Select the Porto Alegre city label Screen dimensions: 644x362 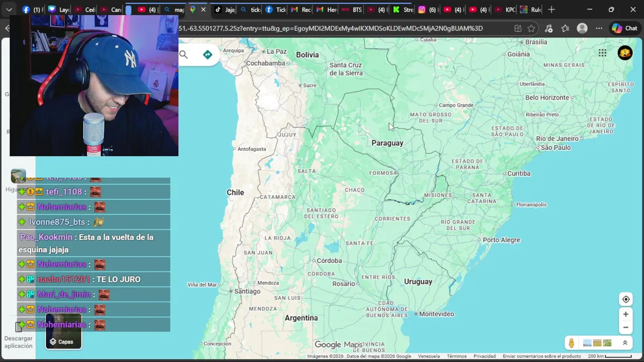501,240
